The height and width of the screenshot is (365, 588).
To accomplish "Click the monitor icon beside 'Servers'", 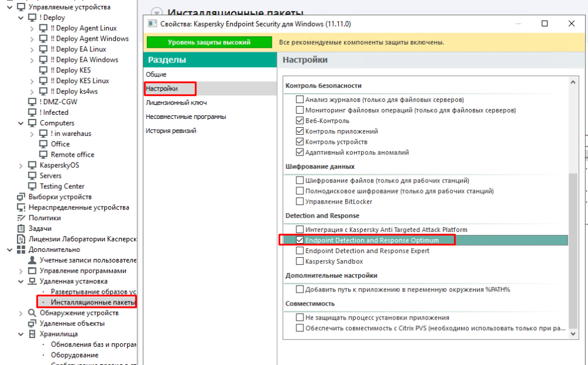I will coord(32,176).
